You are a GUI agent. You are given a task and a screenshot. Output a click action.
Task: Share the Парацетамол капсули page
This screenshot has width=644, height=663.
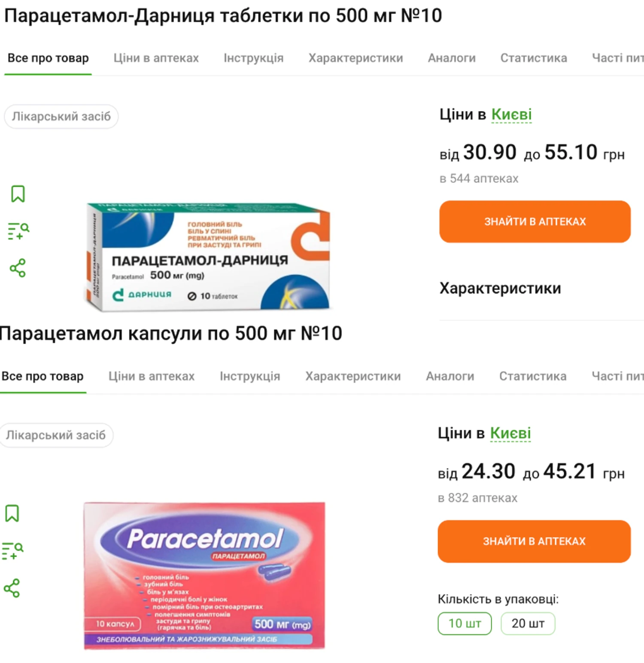coord(12,588)
